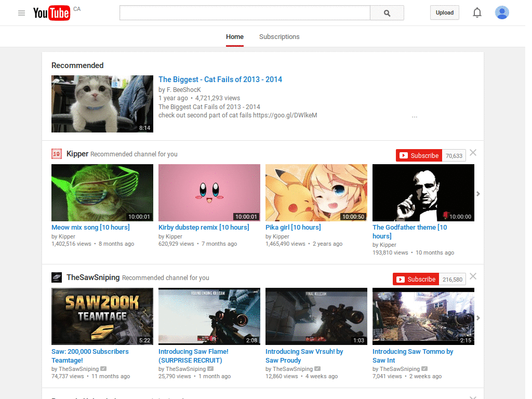Open Introducing Saw Flame title link
This screenshot has width=532, height=399.
(193, 356)
